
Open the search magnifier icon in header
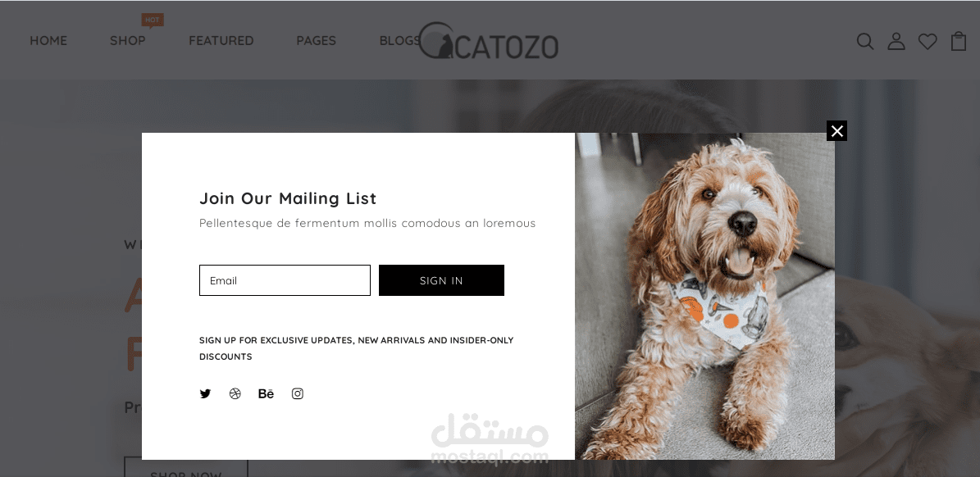pos(865,41)
